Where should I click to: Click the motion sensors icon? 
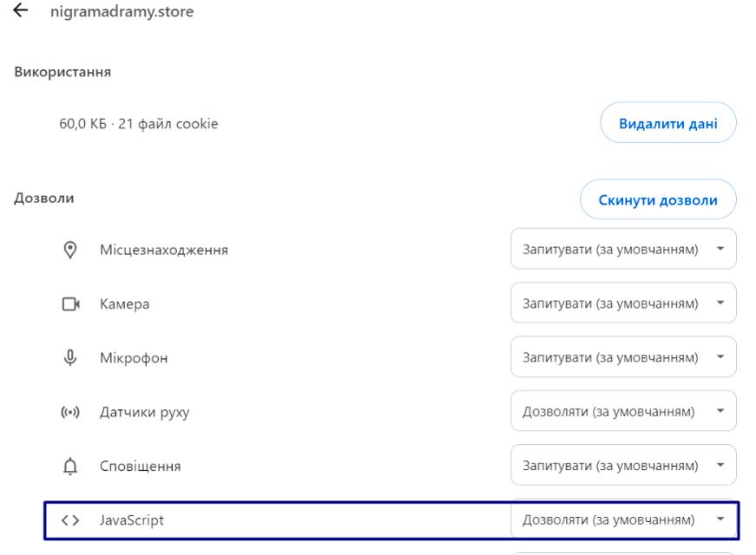click(x=70, y=412)
